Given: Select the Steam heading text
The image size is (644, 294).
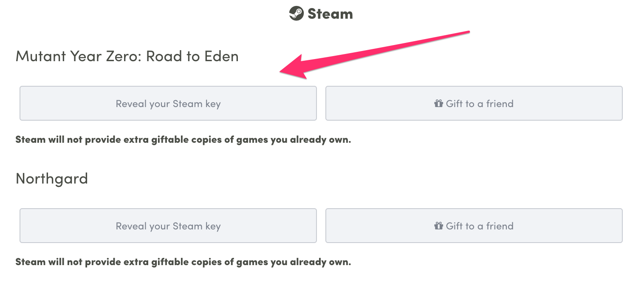Looking at the screenshot, I should [330, 14].
